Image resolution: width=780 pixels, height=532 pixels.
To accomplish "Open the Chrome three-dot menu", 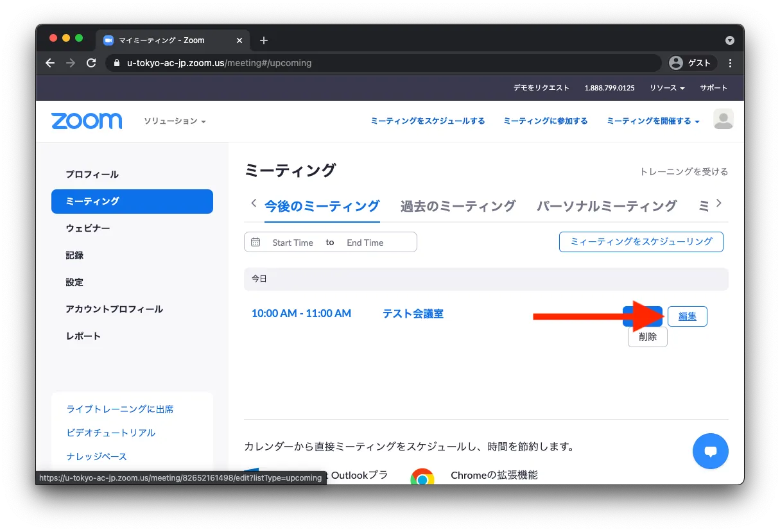I will tap(730, 63).
